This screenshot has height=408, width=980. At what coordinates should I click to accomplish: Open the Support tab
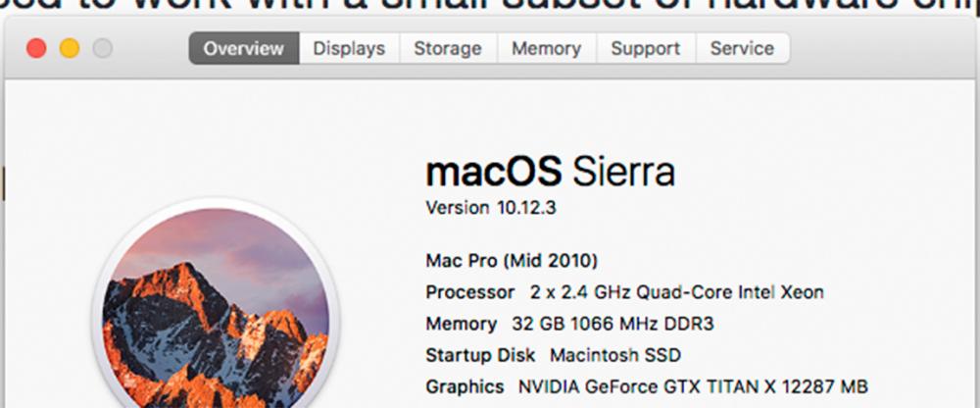point(646,48)
